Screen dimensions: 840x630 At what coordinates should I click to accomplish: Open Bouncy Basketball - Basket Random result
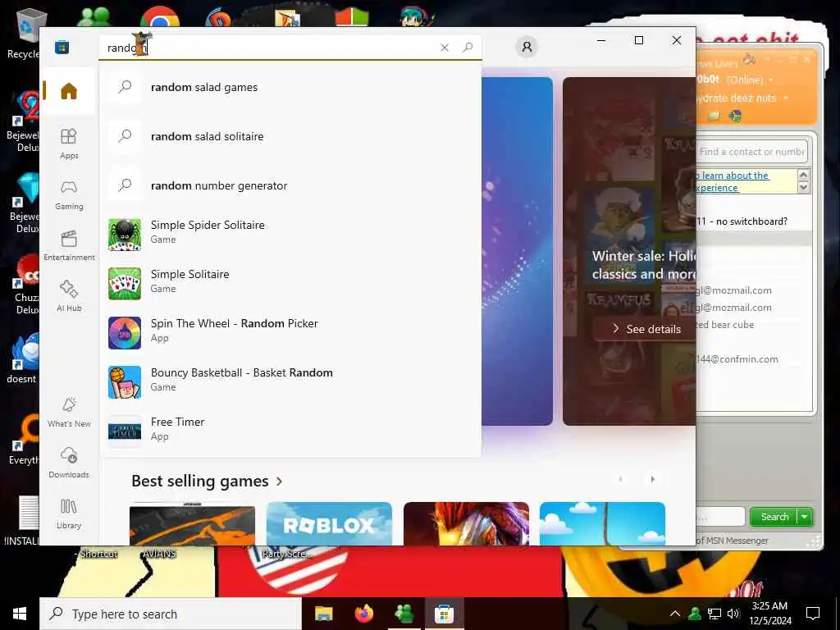pyautogui.click(x=290, y=382)
